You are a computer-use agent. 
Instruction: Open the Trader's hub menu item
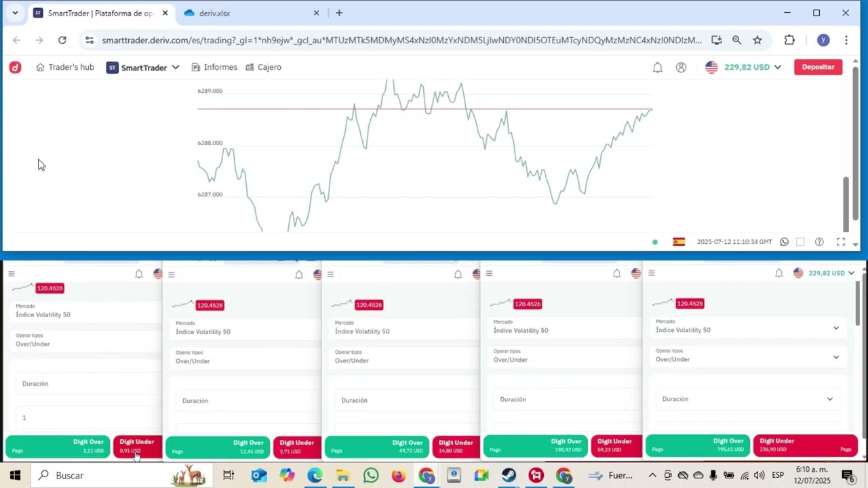(65, 67)
